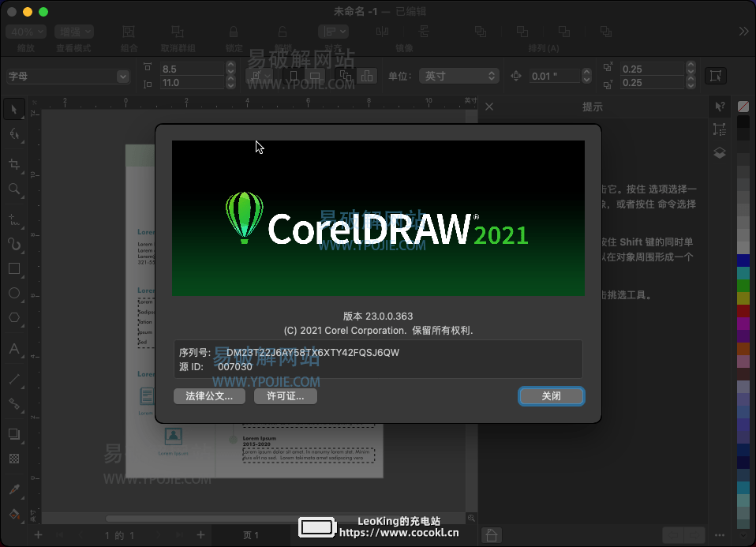Select the Shape edit tool
The height and width of the screenshot is (547, 756).
pos(14,134)
